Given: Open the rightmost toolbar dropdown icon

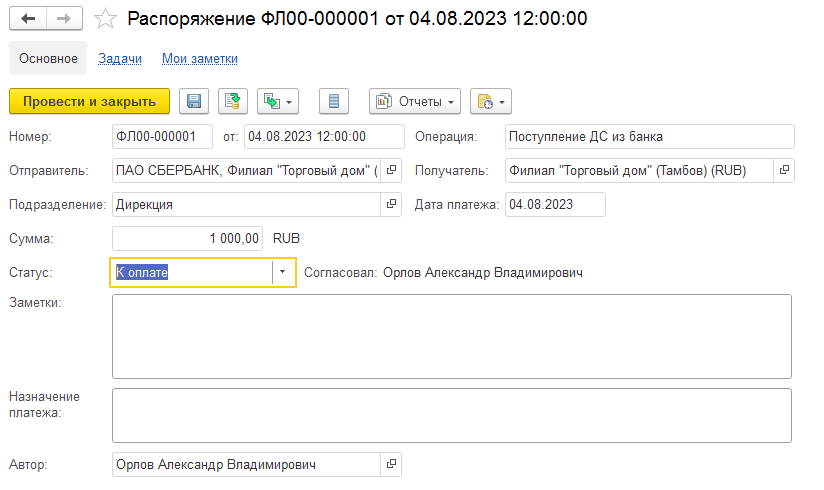Looking at the screenshot, I should tap(490, 101).
